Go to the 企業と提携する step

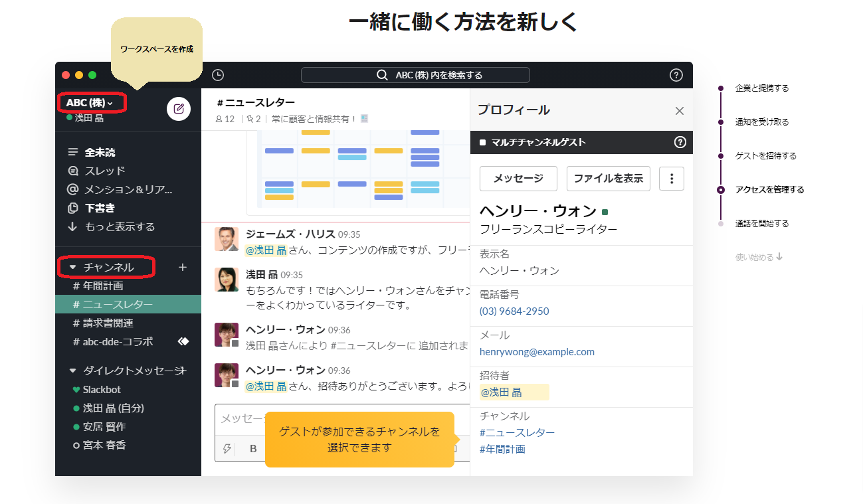point(762,88)
